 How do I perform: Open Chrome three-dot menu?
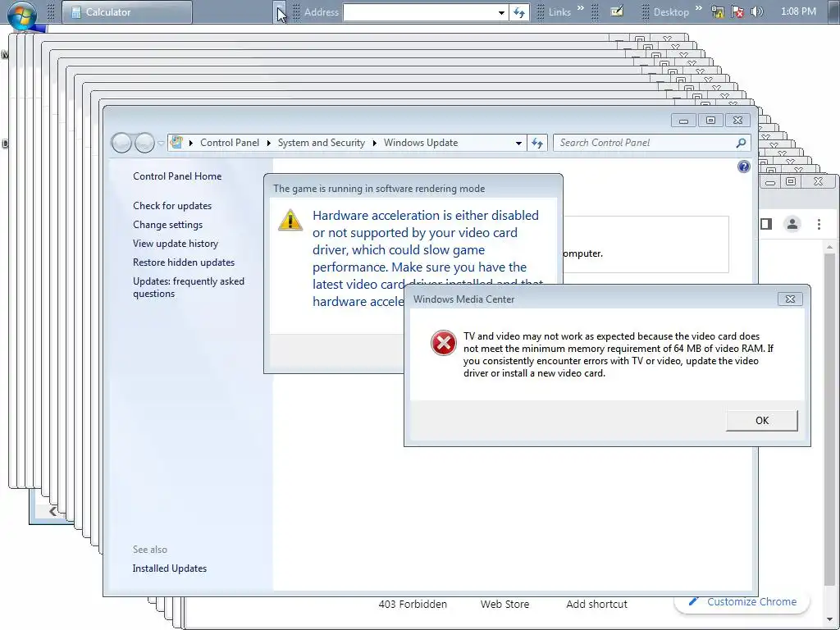pyautogui.click(x=819, y=224)
